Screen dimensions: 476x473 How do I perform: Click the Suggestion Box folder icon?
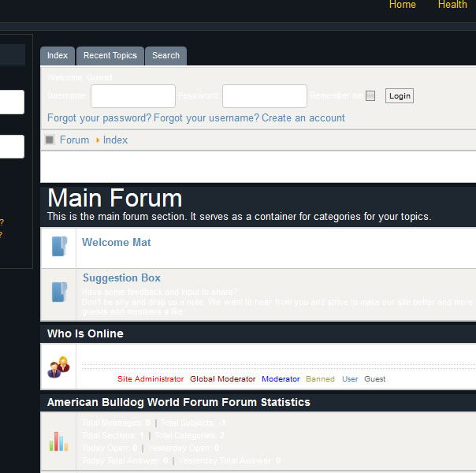tap(59, 292)
